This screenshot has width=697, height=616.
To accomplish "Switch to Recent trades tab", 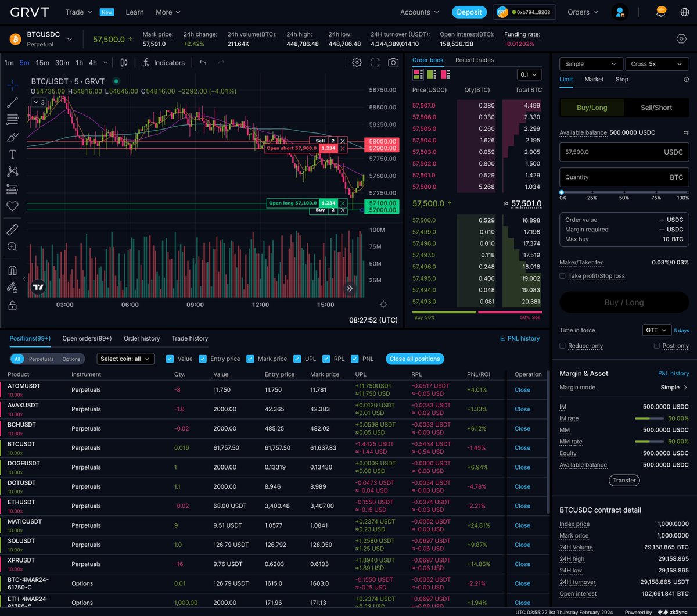I will (475, 60).
